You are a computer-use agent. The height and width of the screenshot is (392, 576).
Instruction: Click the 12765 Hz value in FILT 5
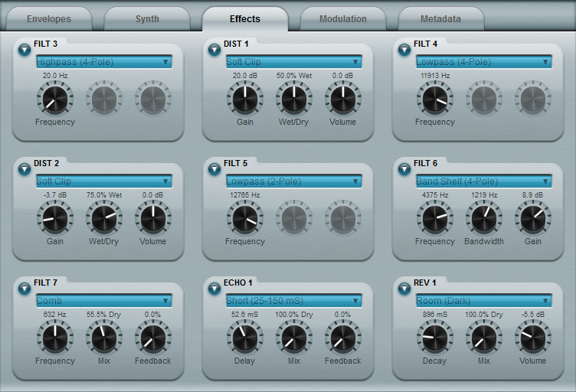point(245,195)
